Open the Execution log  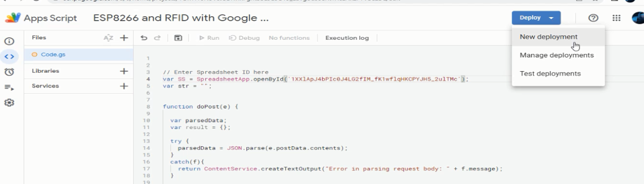347,38
